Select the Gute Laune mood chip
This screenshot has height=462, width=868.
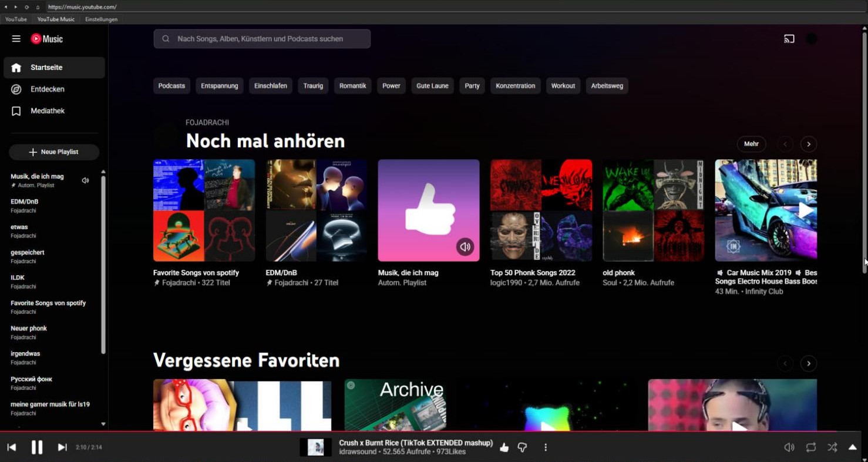pyautogui.click(x=432, y=86)
